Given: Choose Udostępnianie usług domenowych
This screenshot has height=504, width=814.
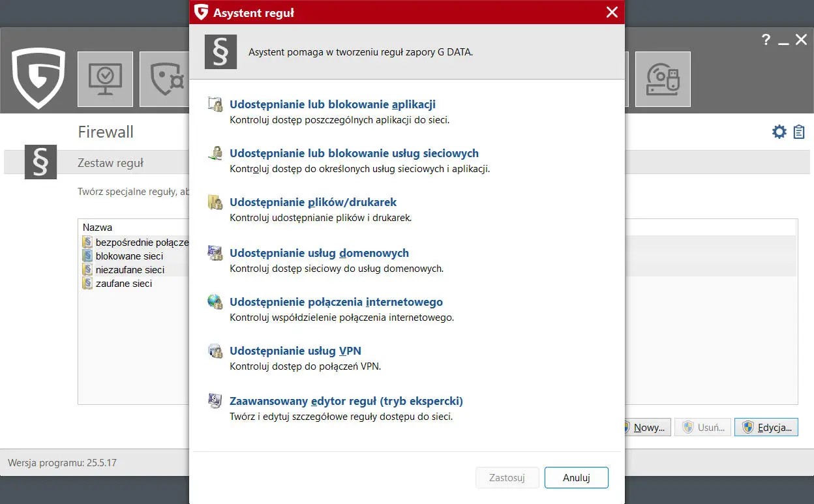Looking at the screenshot, I should [318, 253].
